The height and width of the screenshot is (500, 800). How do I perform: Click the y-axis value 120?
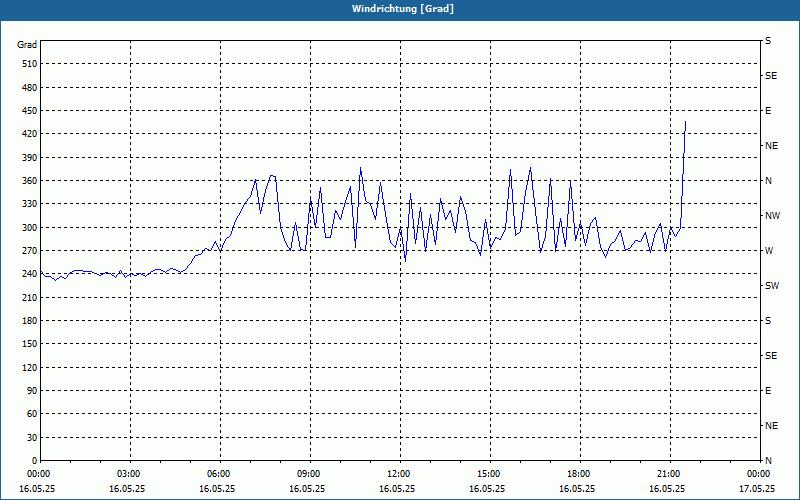tap(30, 367)
